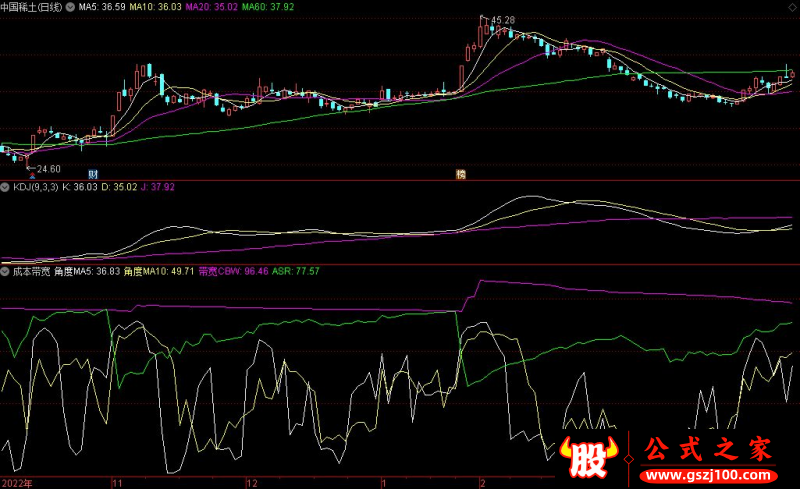Click the orange event marker below main chart
Image resolution: width=800 pixels, height=489 pixels.
[x=461, y=174]
